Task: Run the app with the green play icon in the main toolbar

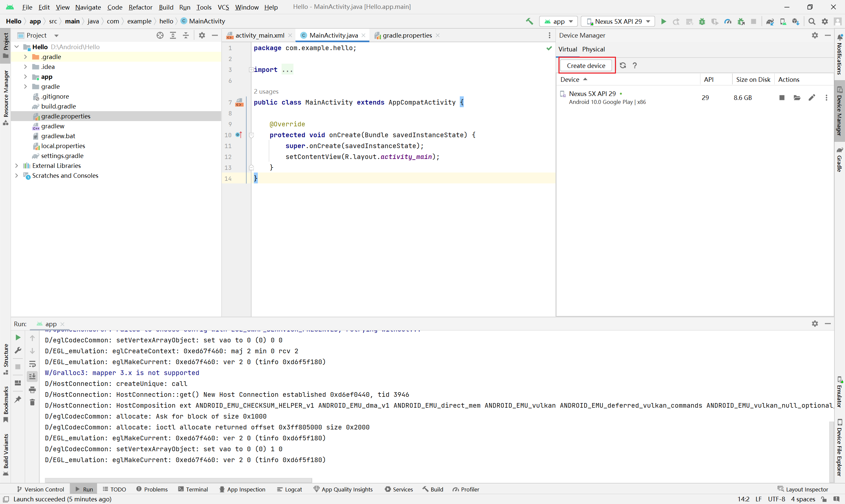Action: (x=663, y=21)
